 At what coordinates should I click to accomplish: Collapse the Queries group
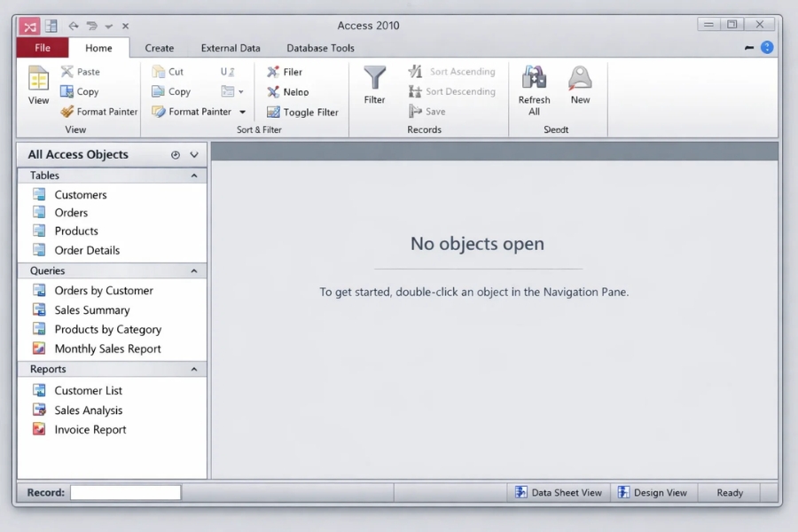click(194, 271)
